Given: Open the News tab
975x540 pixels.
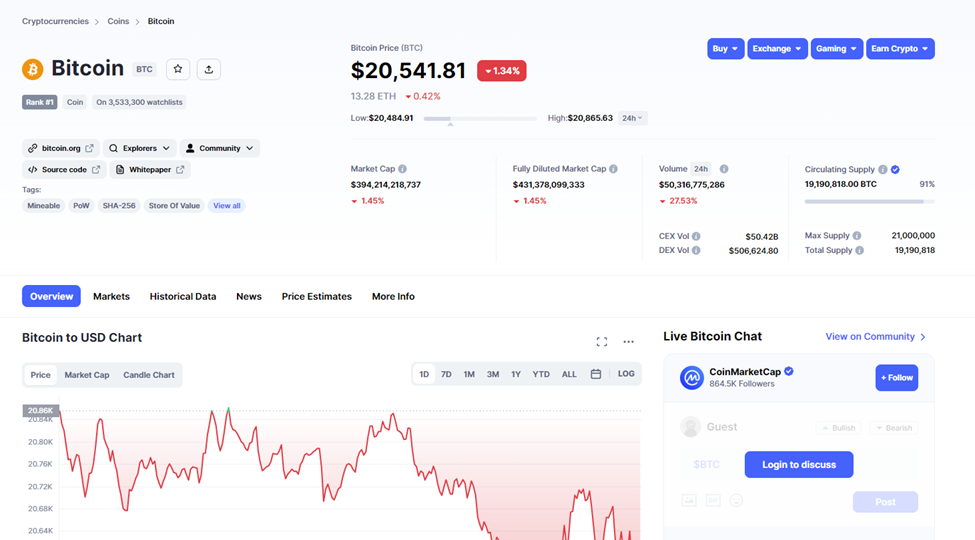Looking at the screenshot, I should (249, 296).
